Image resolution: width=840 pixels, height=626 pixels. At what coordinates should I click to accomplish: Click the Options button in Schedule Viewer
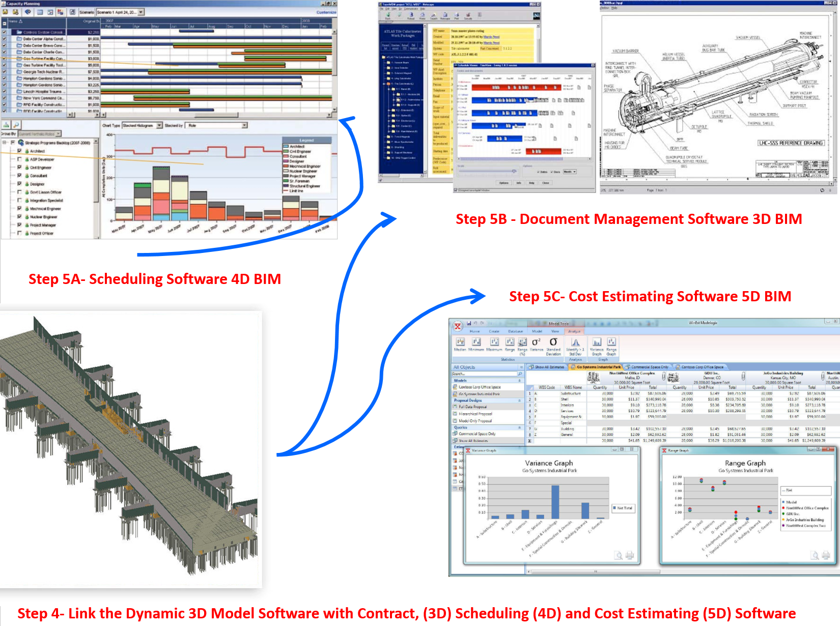[503, 183]
